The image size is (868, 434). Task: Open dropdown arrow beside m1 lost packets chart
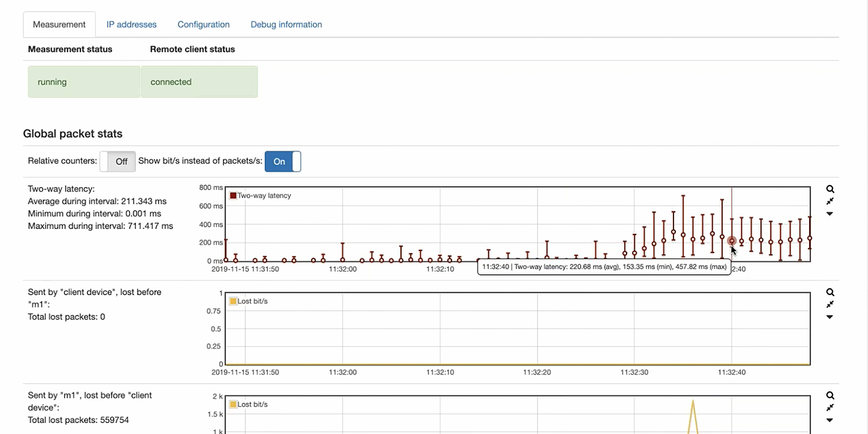click(x=830, y=420)
